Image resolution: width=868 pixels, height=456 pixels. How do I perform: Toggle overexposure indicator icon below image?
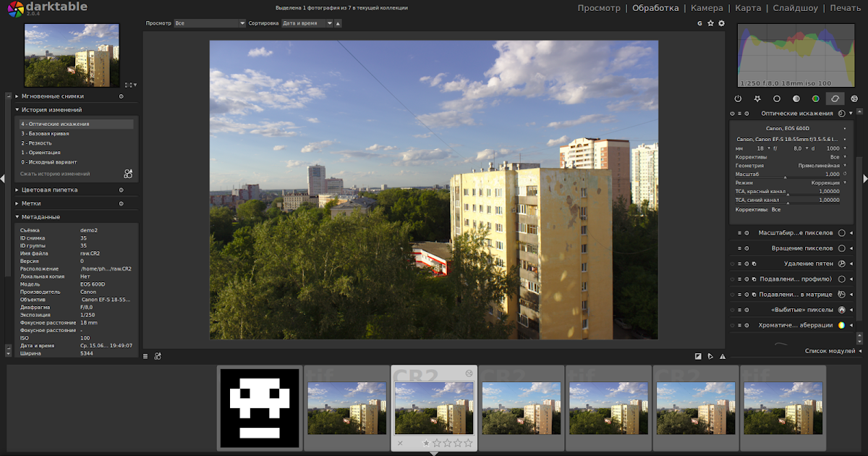tap(698, 355)
